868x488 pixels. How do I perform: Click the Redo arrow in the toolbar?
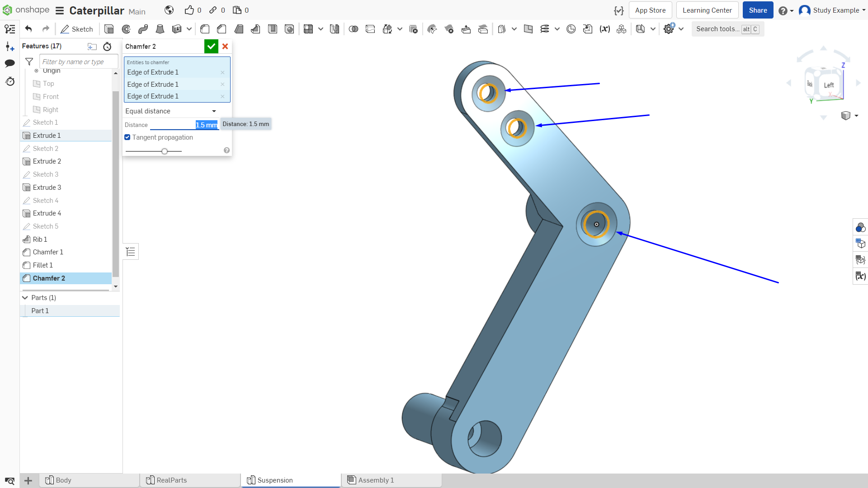pyautogui.click(x=46, y=29)
